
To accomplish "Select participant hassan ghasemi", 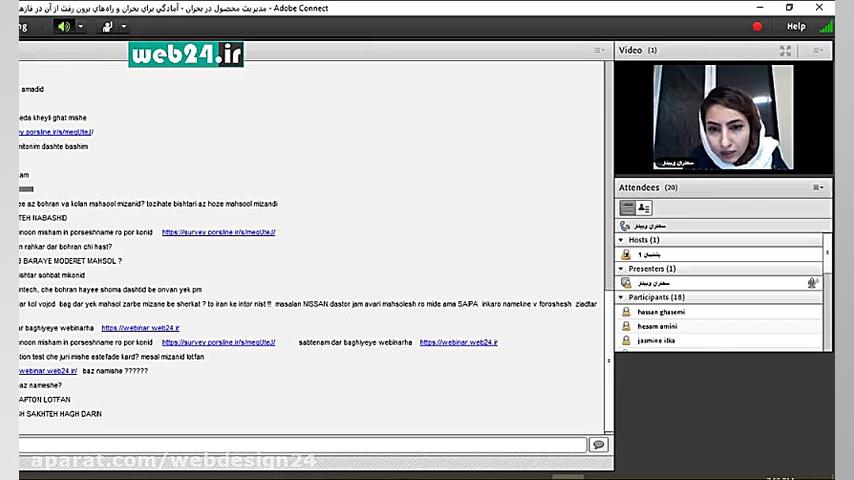I will point(719,312).
